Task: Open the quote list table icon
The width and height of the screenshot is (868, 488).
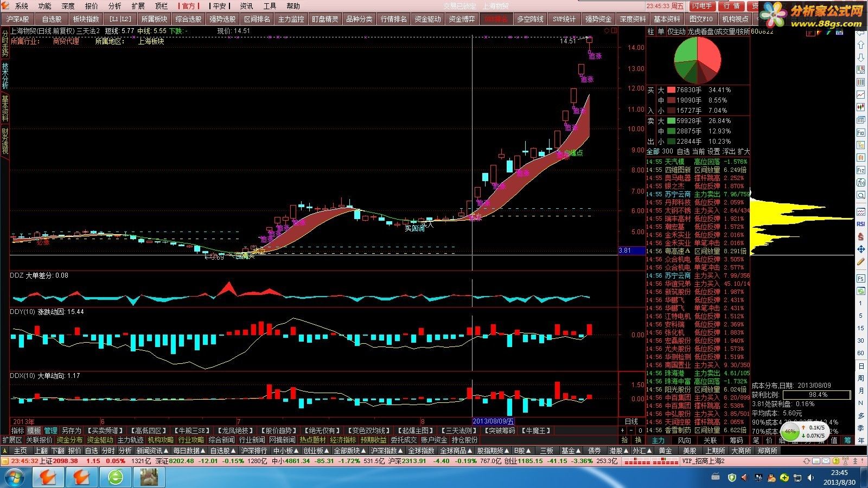Action: (860, 82)
